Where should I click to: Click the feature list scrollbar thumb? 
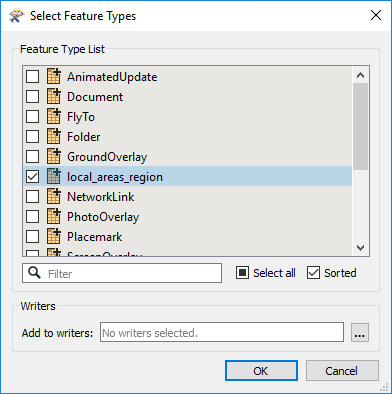pos(360,126)
